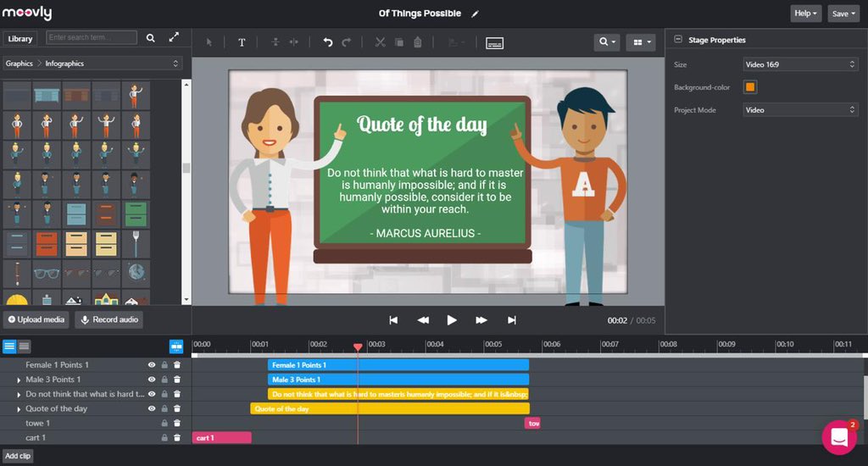The width and height of the screenshot is (868, 466).
Task: Click the scissors cut icon
Action: coord(380,42)
